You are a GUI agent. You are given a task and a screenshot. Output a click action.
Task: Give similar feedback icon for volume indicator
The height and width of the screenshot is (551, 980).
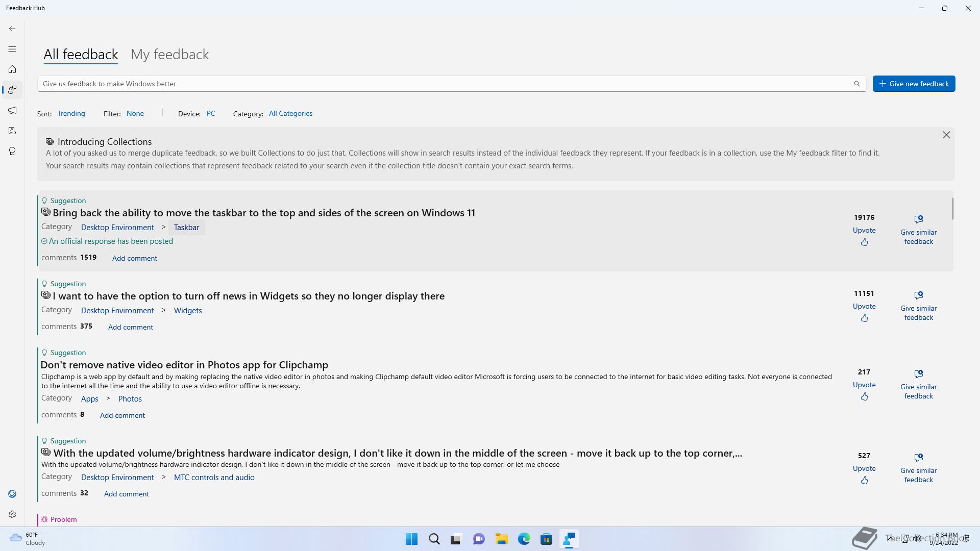pos(919,457)
